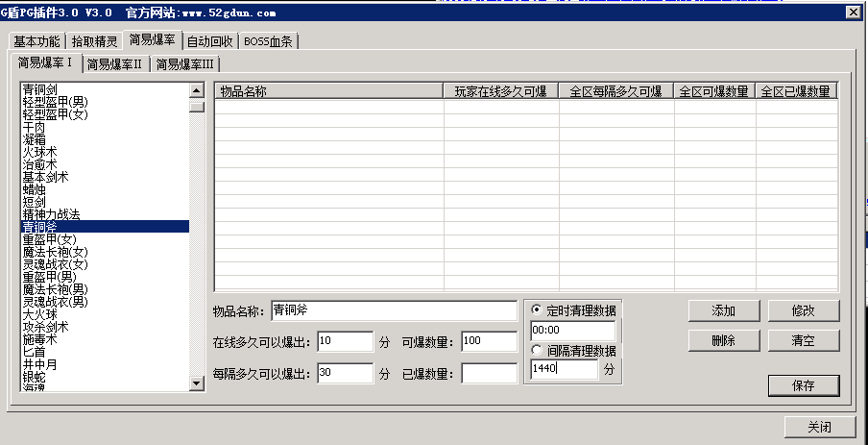Image resolution: width=868 pixels, height=445 pixels.
Task: Click the window close X button
Action: 853,12
